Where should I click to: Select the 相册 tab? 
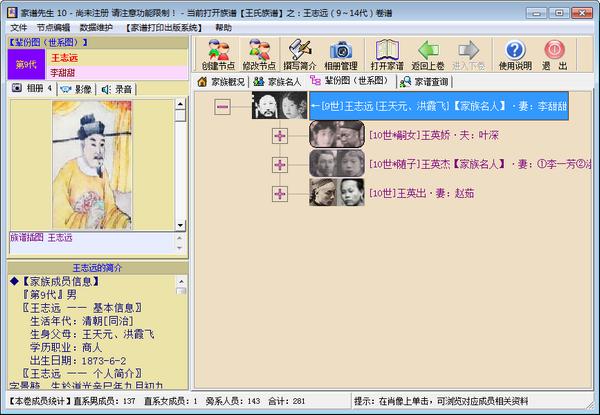32,89
